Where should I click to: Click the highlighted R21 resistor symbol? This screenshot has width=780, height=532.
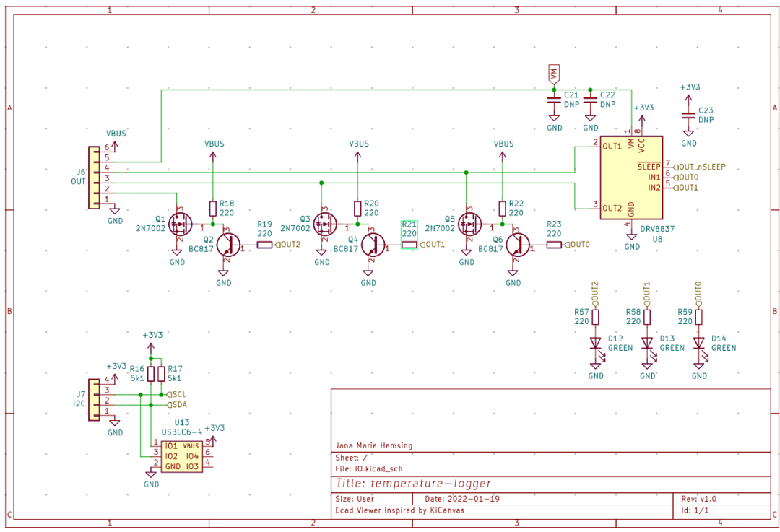409,245
